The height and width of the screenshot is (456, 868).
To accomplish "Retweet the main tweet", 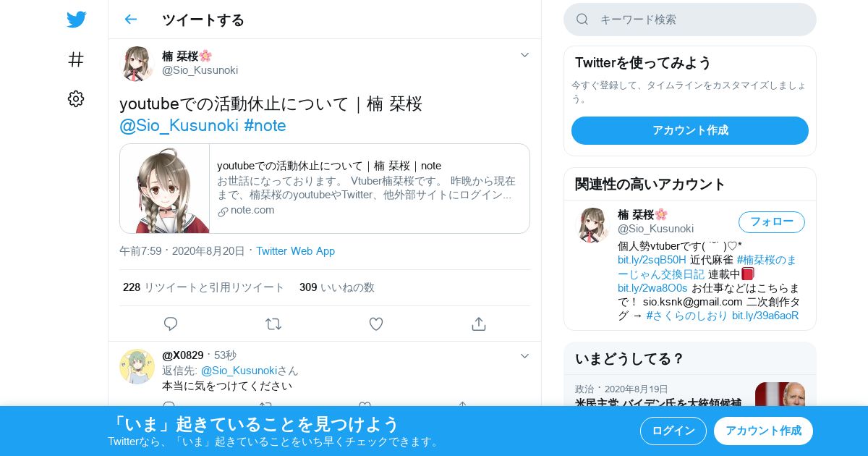I will [x=273, y=324].
